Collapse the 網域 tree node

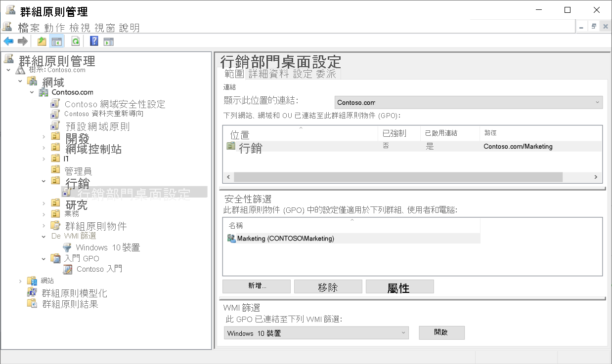[21, 81]
